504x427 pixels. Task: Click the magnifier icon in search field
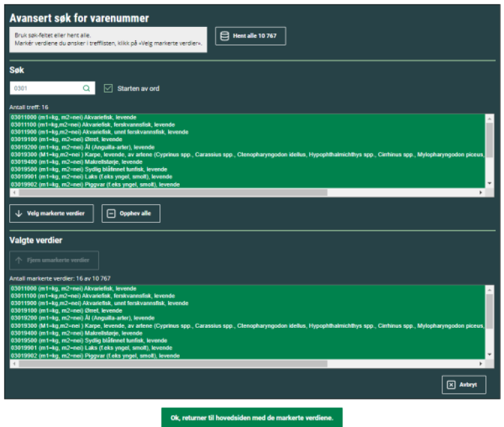pos(86,88)
